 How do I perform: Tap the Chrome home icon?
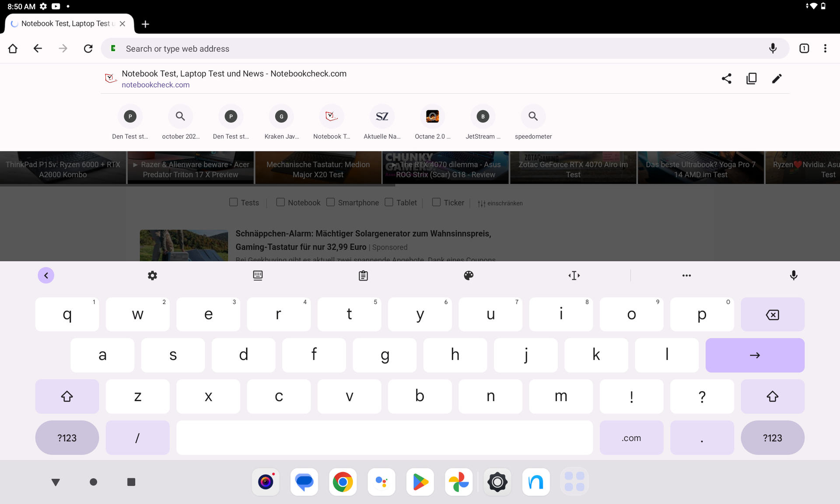13,49
